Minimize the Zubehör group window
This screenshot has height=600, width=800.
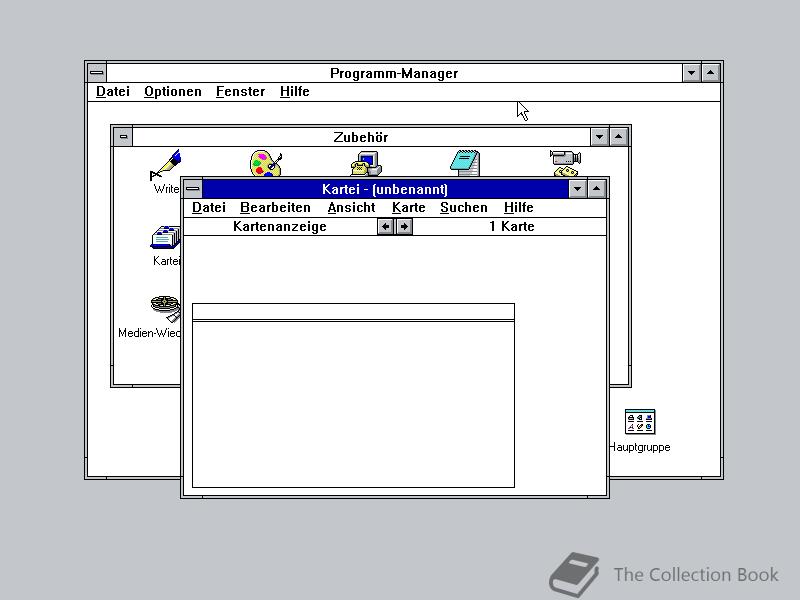click(599, 137)
